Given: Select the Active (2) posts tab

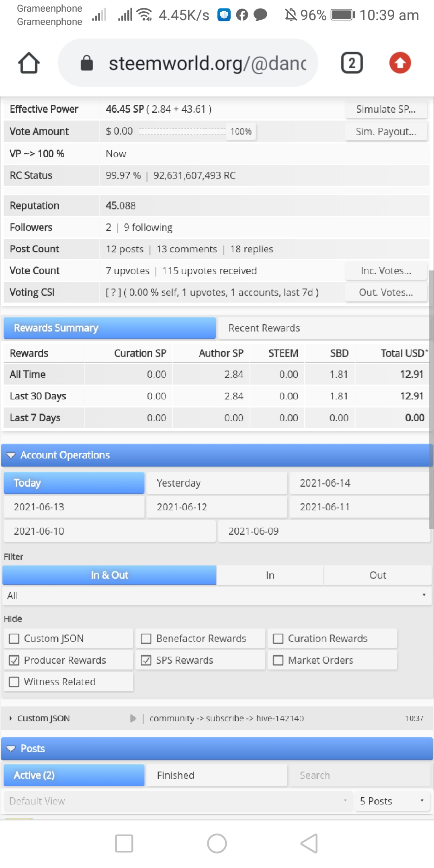Looking at the screenshot, I should pos(74,775).
